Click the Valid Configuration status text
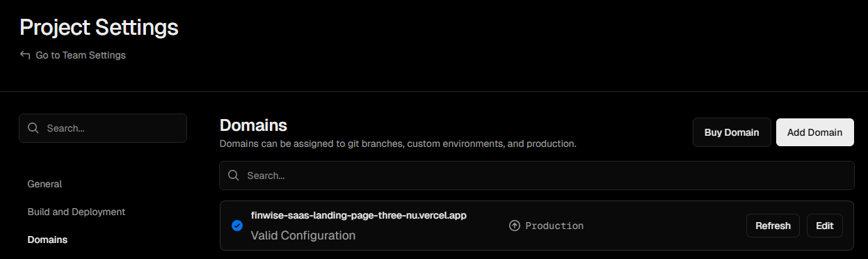This screenshot has width=868, height=259. [x=303, y=235]
